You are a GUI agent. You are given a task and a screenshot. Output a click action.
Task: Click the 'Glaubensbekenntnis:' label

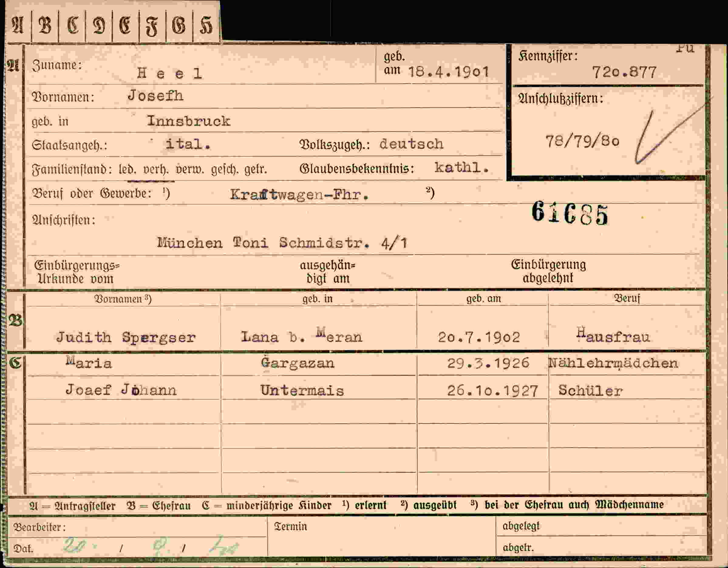pos(357,169)
